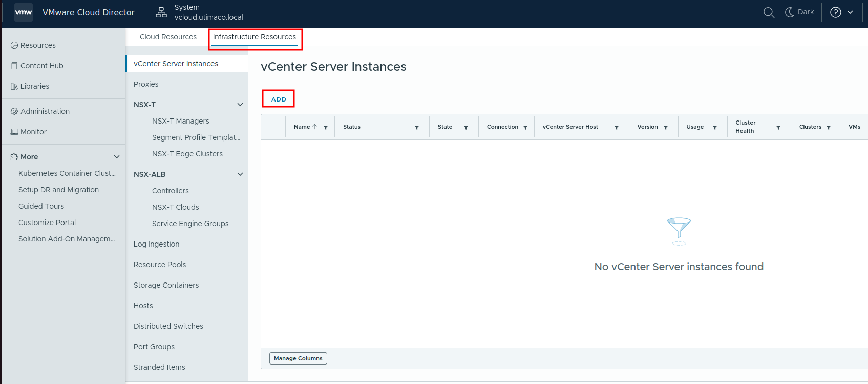
Task: Open the search magnifier icon
Action: tap(769, 12)
